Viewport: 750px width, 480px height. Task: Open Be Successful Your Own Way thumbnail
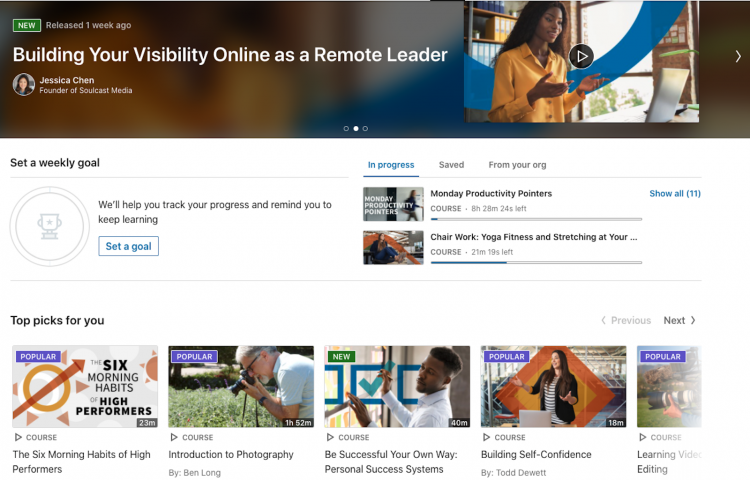(x=397, y=386)
